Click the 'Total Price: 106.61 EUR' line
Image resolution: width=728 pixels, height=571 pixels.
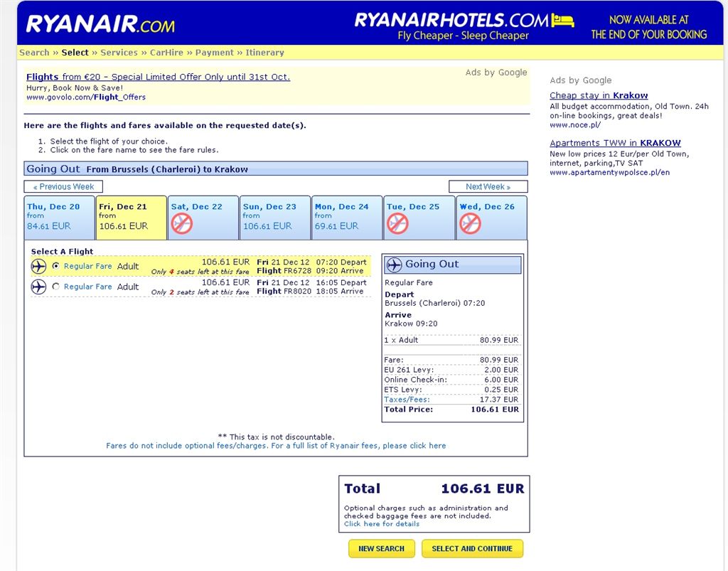pyautogui.click(x=451, y=410)
